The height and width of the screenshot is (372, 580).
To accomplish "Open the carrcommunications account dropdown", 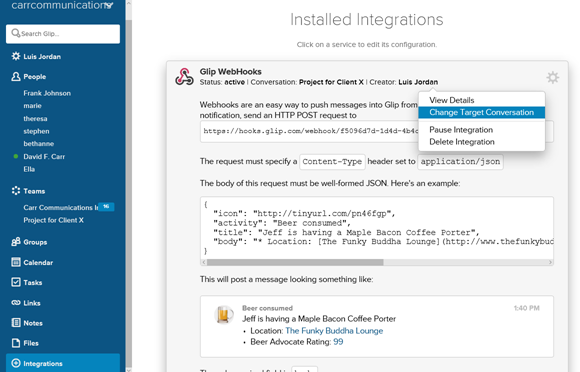I will [108, 5].
